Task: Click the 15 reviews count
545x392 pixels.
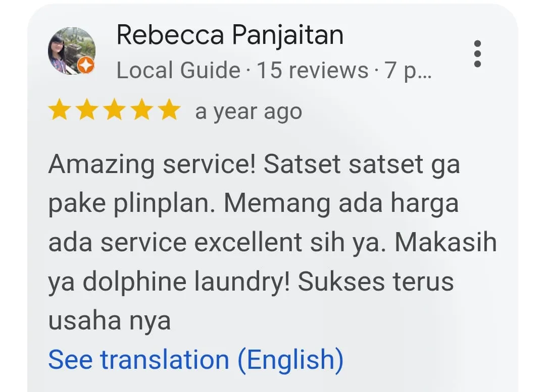Action: [312, 70]
